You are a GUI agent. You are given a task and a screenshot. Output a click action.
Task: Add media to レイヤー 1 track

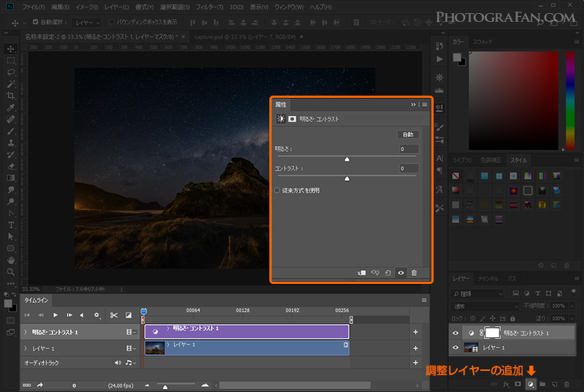point(415,348)
